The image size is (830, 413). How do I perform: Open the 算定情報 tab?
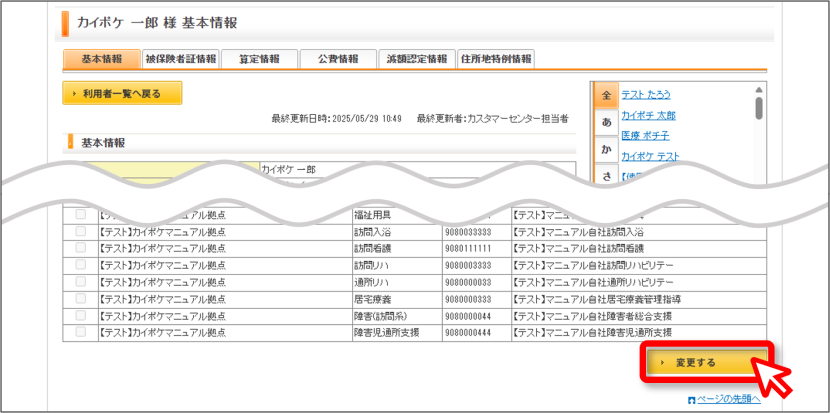[x=259, y=59]
